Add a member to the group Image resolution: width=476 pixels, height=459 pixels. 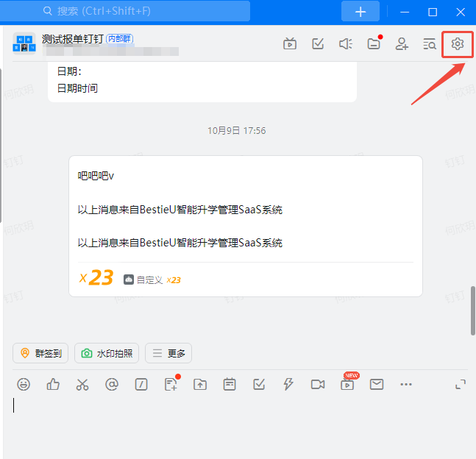point(401,43)
